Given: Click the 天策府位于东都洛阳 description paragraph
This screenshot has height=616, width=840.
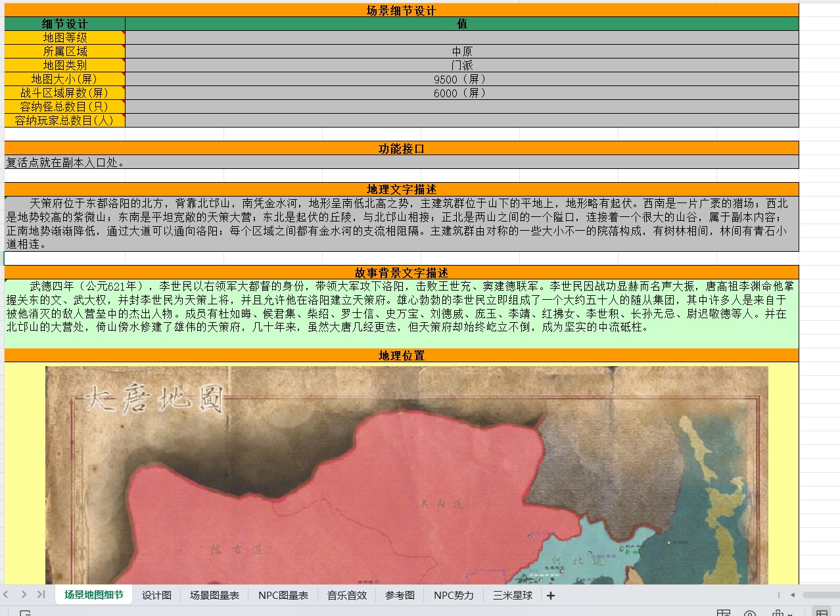Looking at the screenshot, I should coord(402,224).
